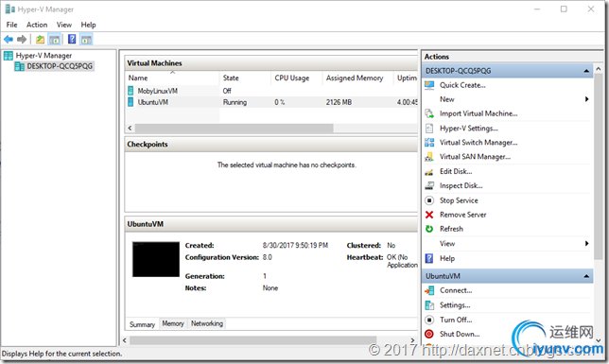Switch to the Memory tab
Viewport: 609px width, 364px height.
coord(173,323)
